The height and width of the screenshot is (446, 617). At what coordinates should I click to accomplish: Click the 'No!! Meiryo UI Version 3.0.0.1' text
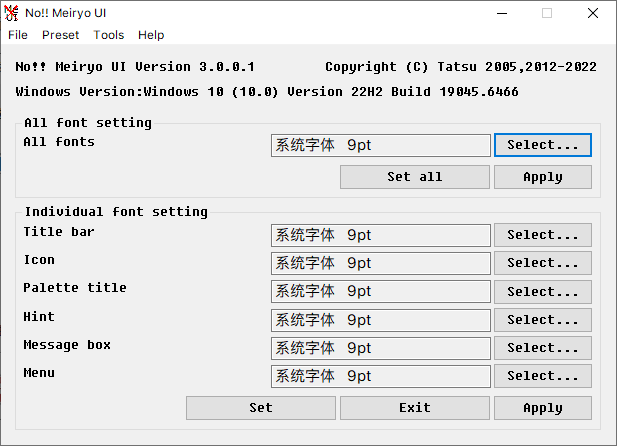pos(135,67)
